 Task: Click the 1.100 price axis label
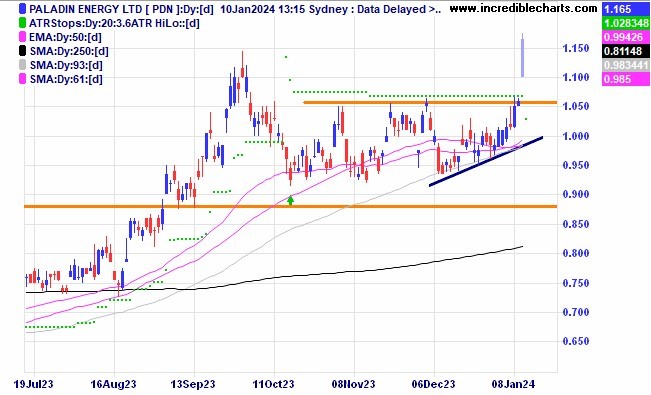576,77
